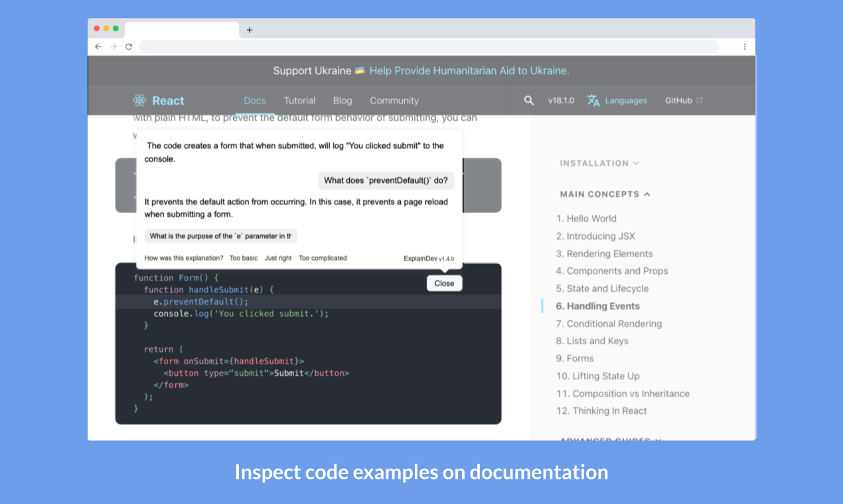Rate explanation as Too basic
This screenshot has height=504, width=843.
pos(244,258)
